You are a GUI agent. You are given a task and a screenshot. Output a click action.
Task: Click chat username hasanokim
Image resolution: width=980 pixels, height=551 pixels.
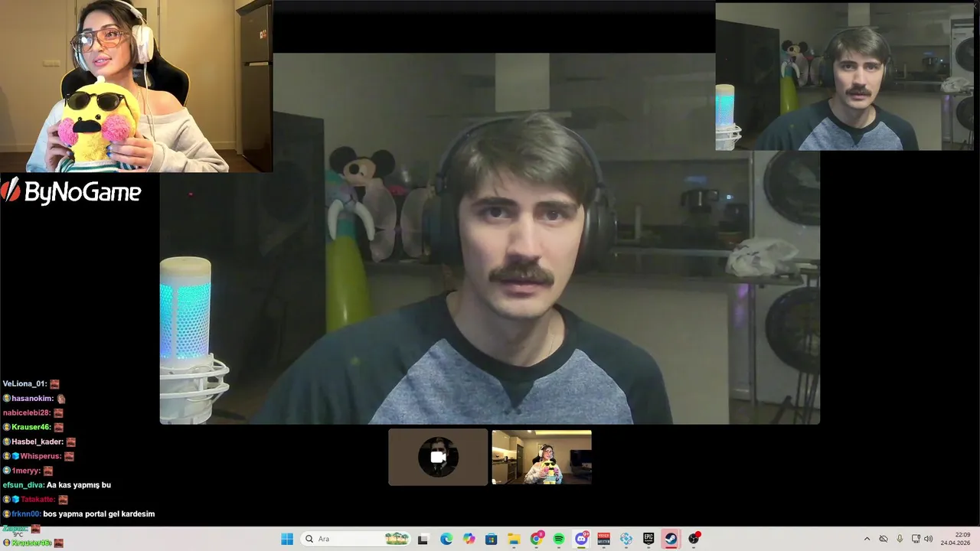[32, 399]
